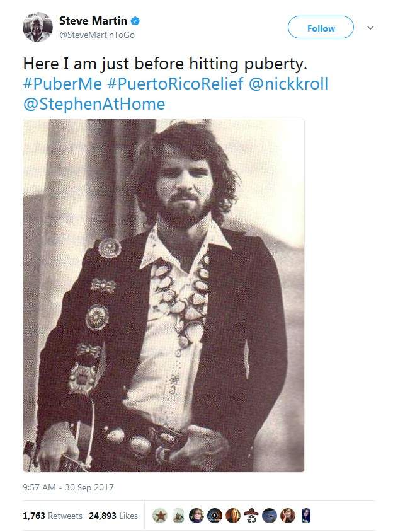This screenshot has width=393, height=532.
Task: Expand the tweet options chevron menu
Action: tap(370, 28)
